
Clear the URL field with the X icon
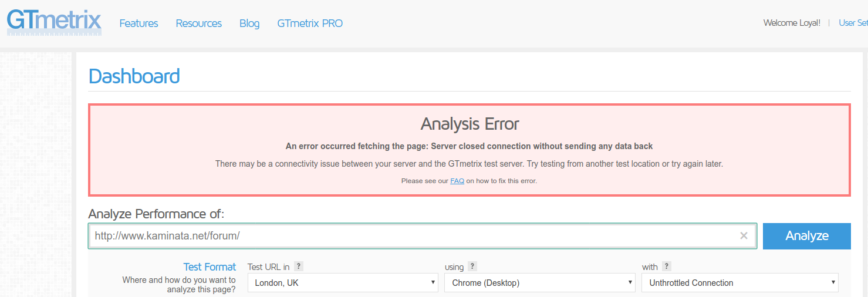tap(744, 235)
